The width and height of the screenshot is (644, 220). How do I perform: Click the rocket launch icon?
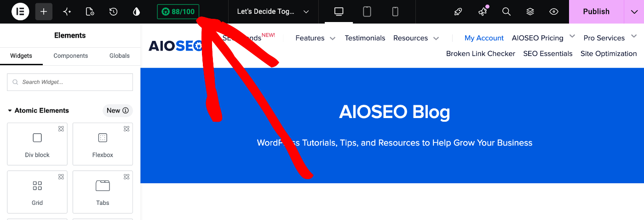pos(458,11)
